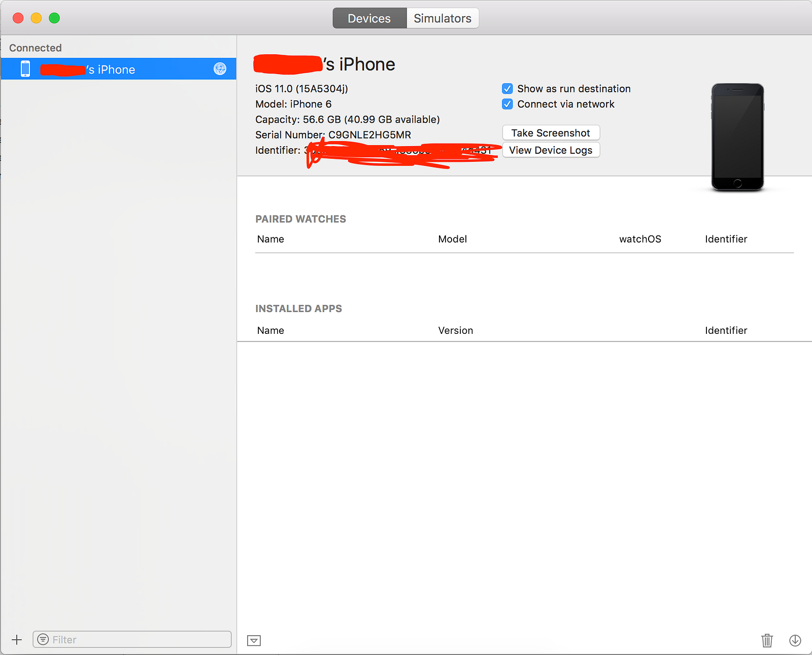Select the connected iPhone in the sidebar
This screenshot has height=655, width=812.
pyautogui.click(x=118, y=69)
